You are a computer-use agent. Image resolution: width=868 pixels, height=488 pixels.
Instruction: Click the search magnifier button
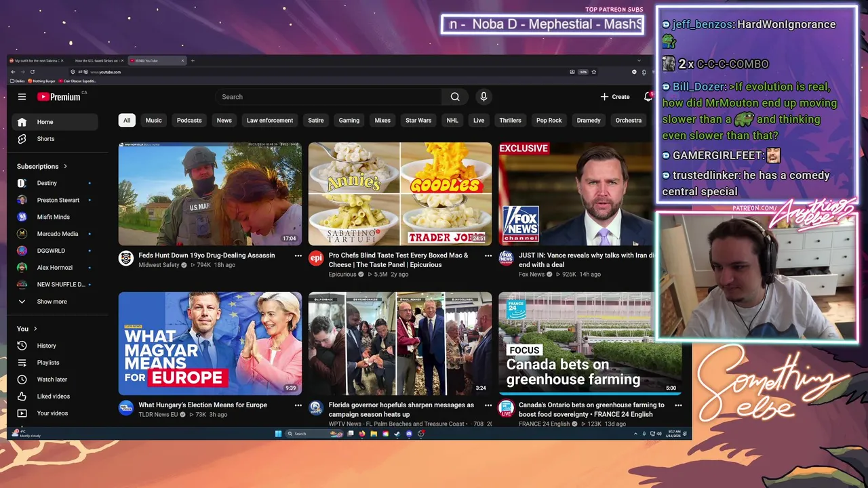(x=455, y=97)
